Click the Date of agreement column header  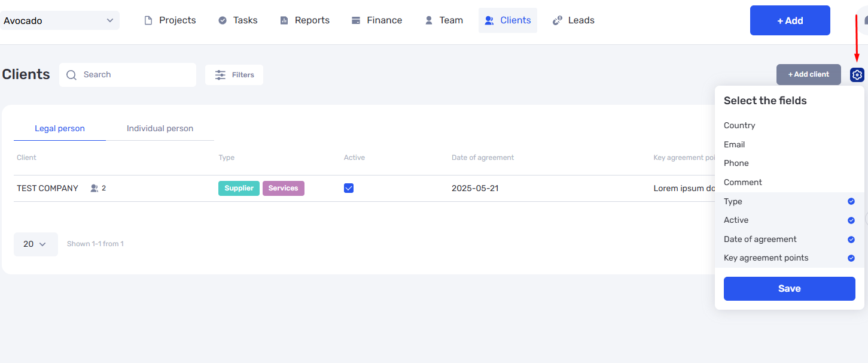tap(483, 158)
